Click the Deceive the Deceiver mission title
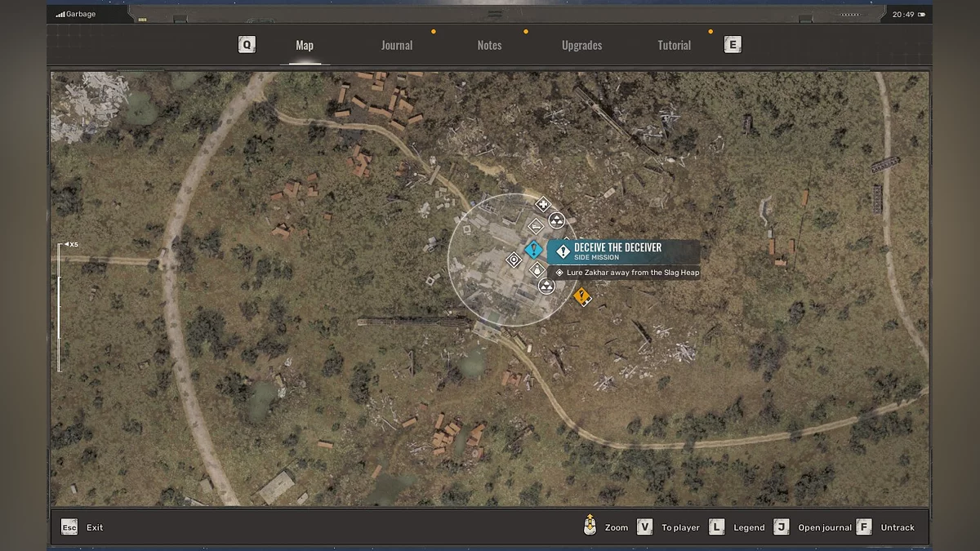This screenshot has height=551, width=980. [x=617, y=247]
